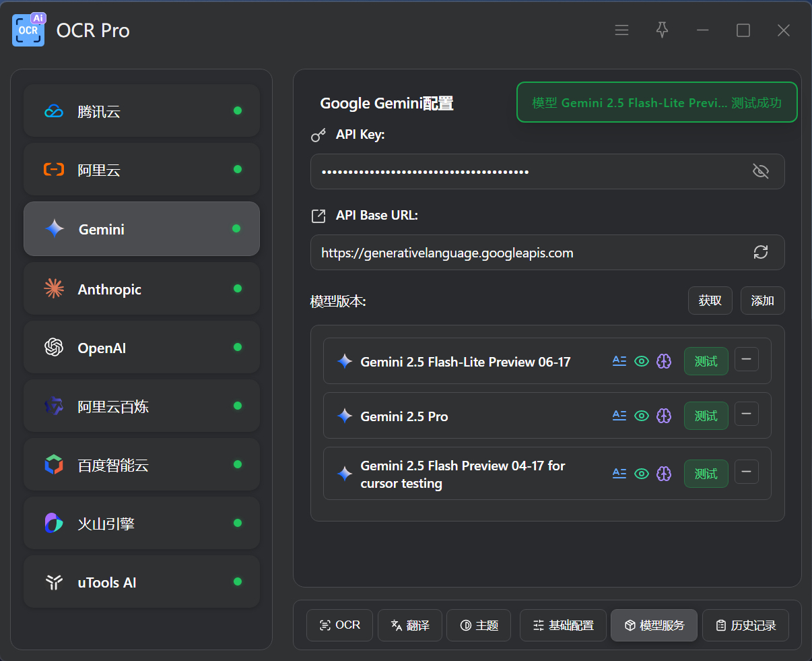Remove Gemini 2.5 Flash-Lite Preview 06-17 model
The image size is (812, 661).
pos(746,359)
